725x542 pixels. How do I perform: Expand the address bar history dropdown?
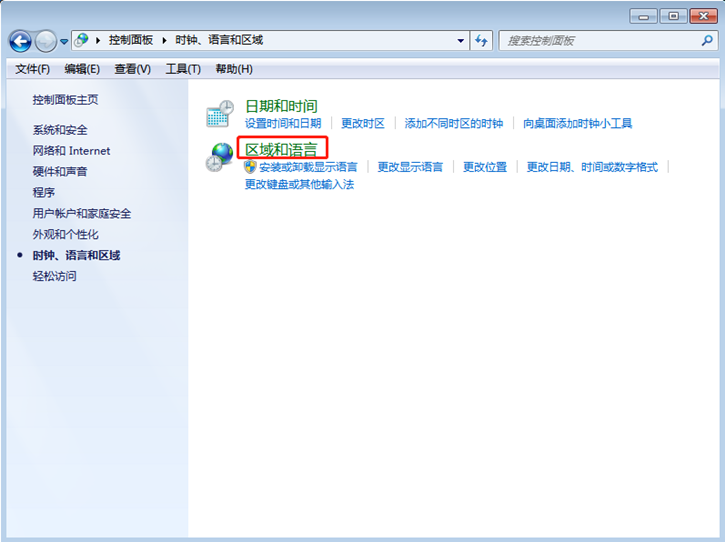pos(461,41)
